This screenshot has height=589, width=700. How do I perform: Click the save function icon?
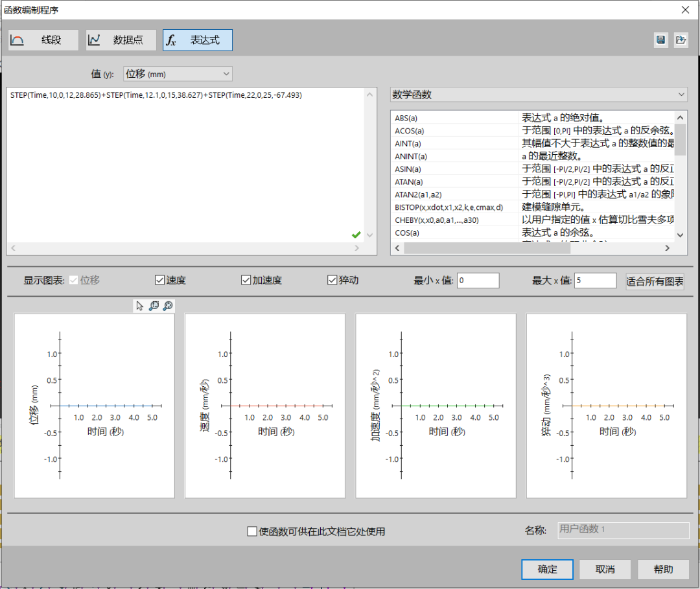[x=660, y=40]
